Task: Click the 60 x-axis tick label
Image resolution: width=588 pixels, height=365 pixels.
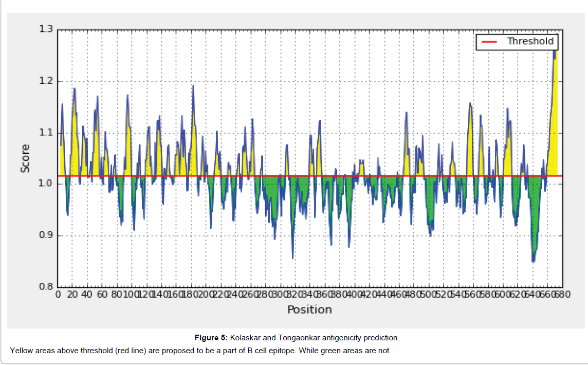Action: pos(101,295)
